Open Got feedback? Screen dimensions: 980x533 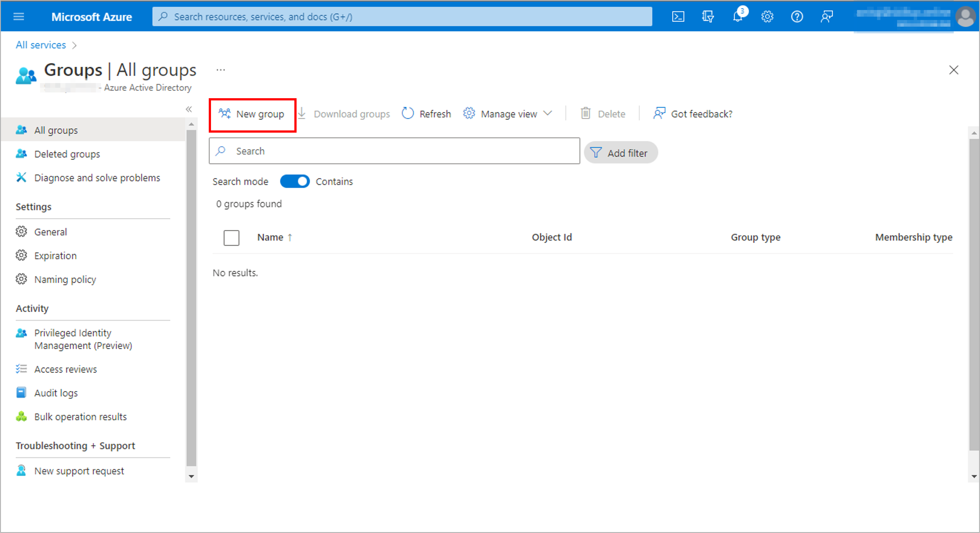coord(693,114)
